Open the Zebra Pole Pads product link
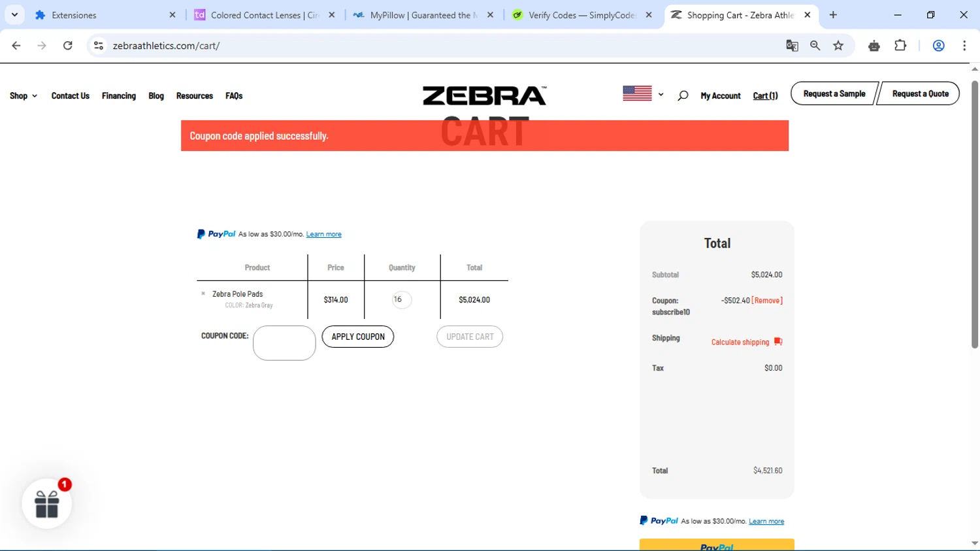The height and width of the screenshot is (551, 980). (237, 294)
